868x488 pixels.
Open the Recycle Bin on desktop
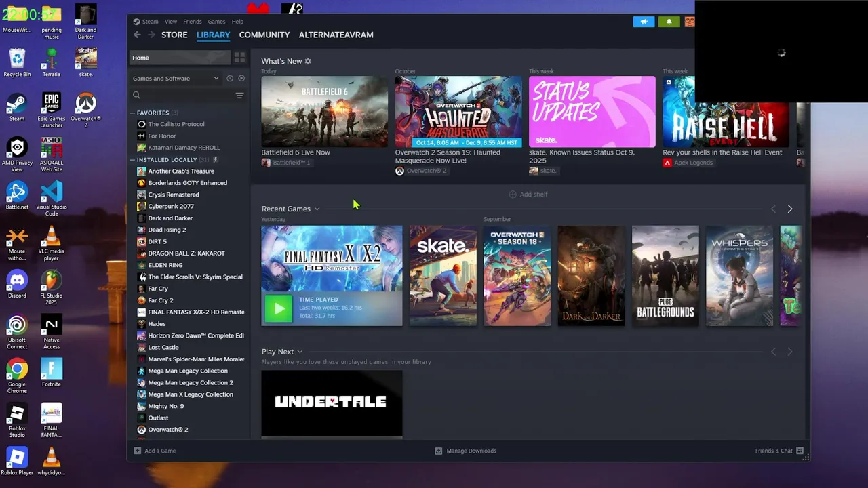pos(17,63)
